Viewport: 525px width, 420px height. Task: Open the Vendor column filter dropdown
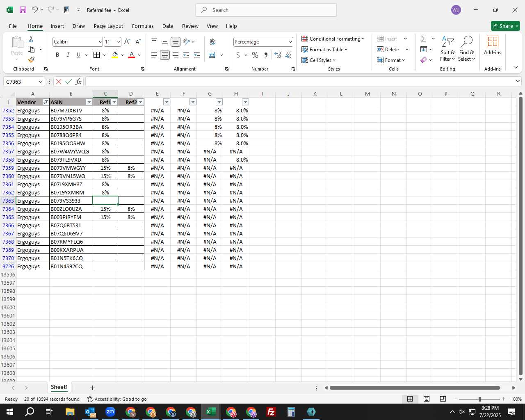(x=46, y=102)
